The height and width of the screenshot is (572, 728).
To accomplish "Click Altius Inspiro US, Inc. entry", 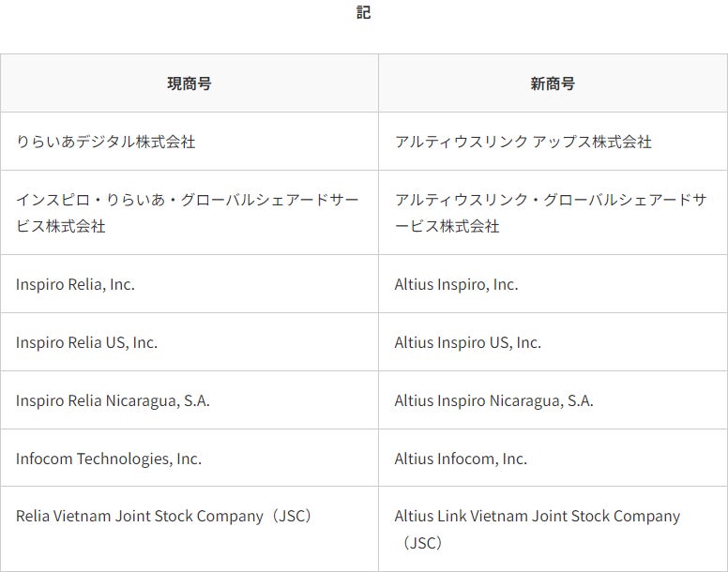I will tap(467, 342).
